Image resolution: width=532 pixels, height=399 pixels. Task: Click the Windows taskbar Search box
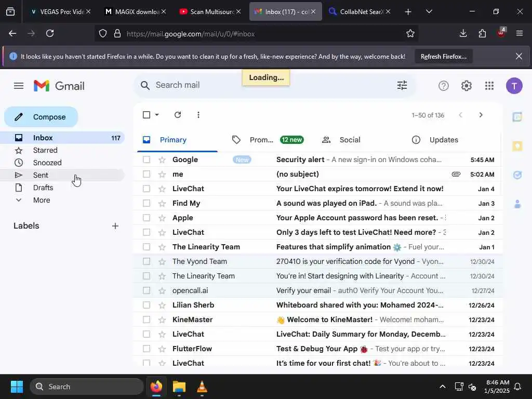[87, 387]
